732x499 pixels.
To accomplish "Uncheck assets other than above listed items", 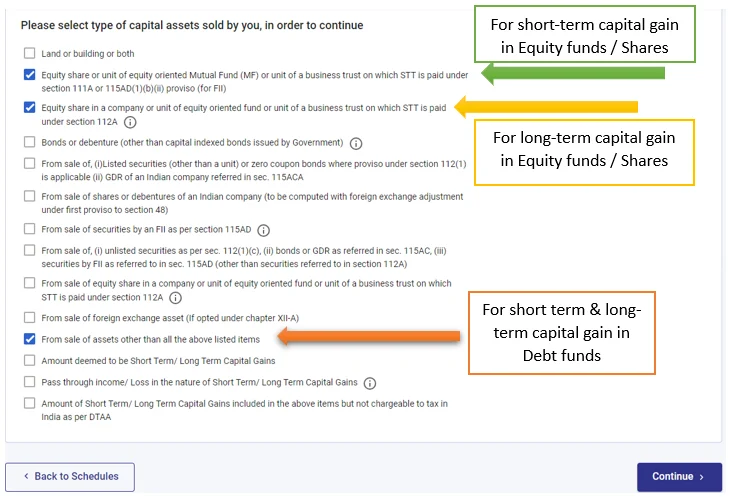I will coord(30,339).
